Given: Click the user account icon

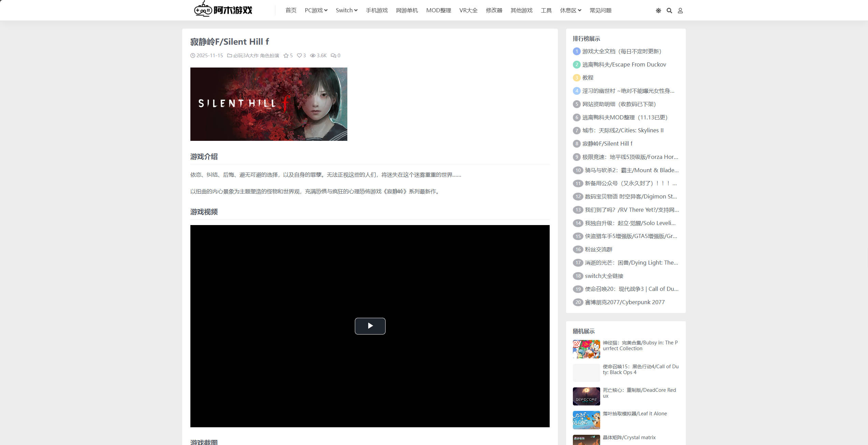Looking at the screenshot, I should pos(680,11).
